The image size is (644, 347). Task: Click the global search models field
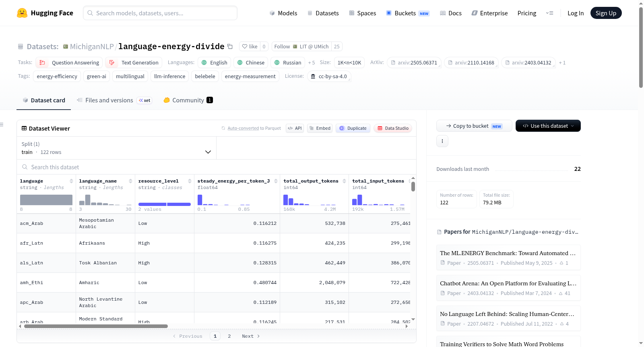coord(160,13)
